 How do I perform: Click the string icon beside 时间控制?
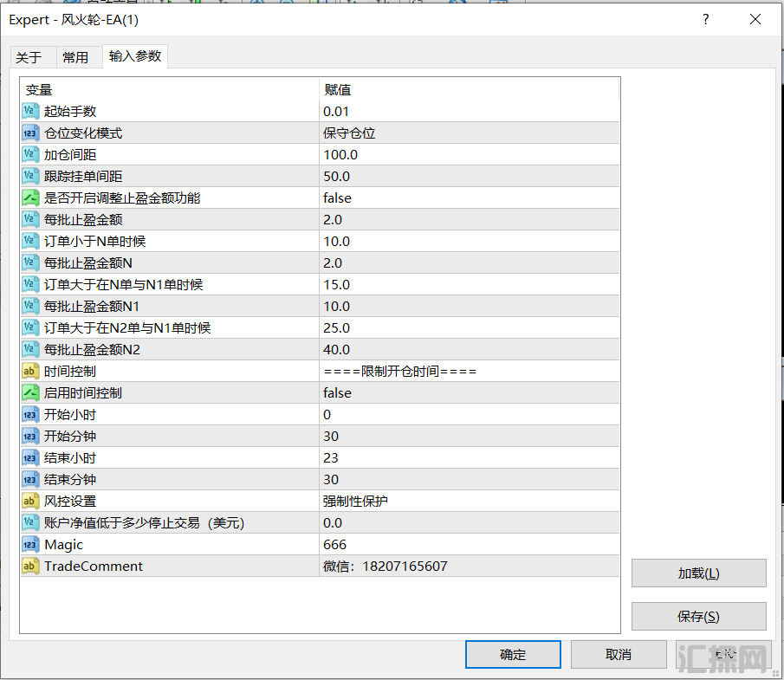(30, 371)
